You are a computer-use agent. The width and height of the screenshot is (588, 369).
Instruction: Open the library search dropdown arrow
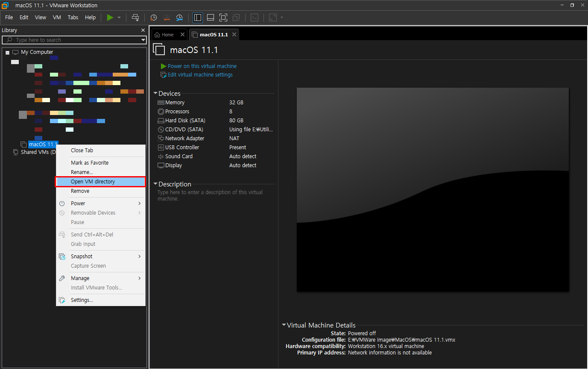coord(143,40)
